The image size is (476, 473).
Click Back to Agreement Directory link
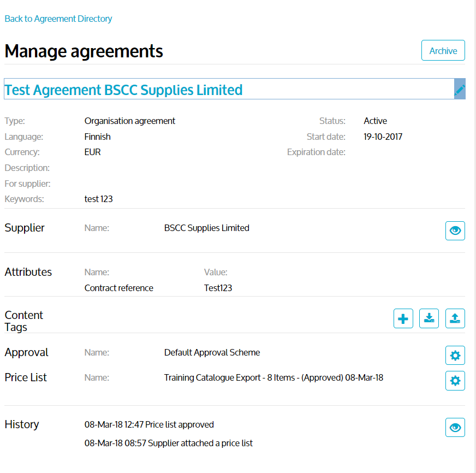[x=58, y=19]
